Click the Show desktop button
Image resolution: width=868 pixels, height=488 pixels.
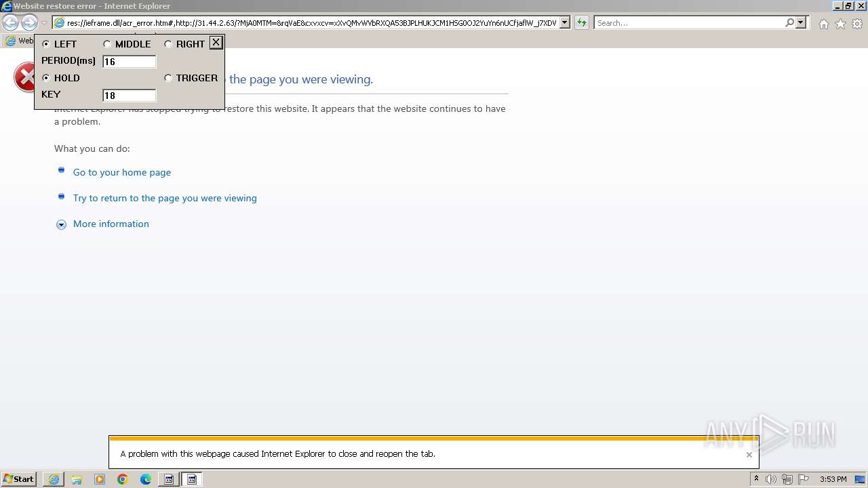[x=860, y=479]
